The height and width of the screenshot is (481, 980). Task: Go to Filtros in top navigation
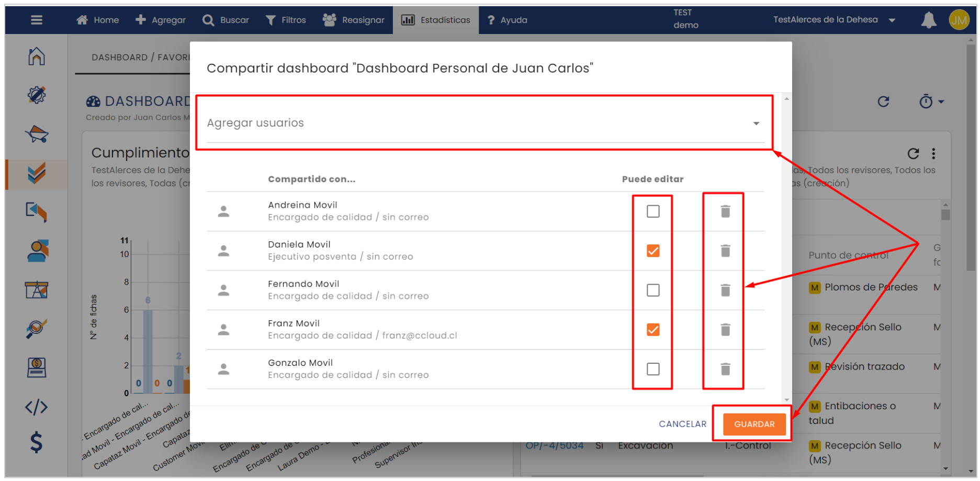pos(286,20)
